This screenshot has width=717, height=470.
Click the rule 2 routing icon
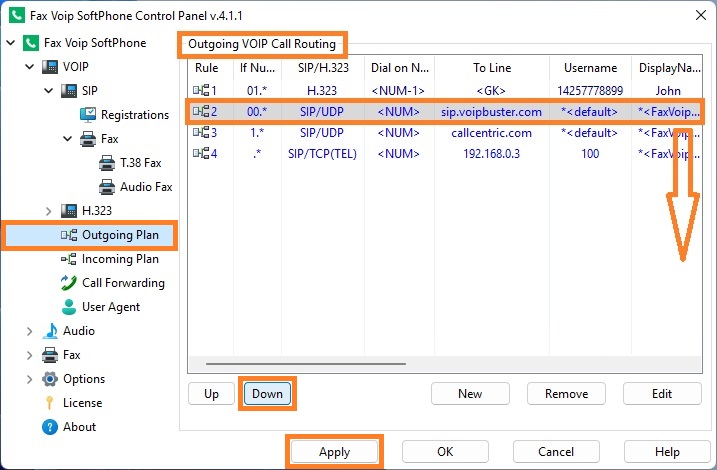[x=201, y=111]
